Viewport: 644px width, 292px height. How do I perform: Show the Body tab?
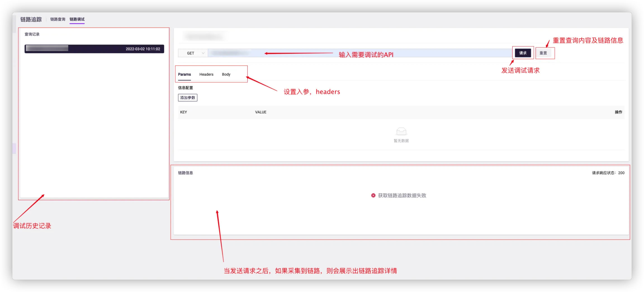(226, 74)
